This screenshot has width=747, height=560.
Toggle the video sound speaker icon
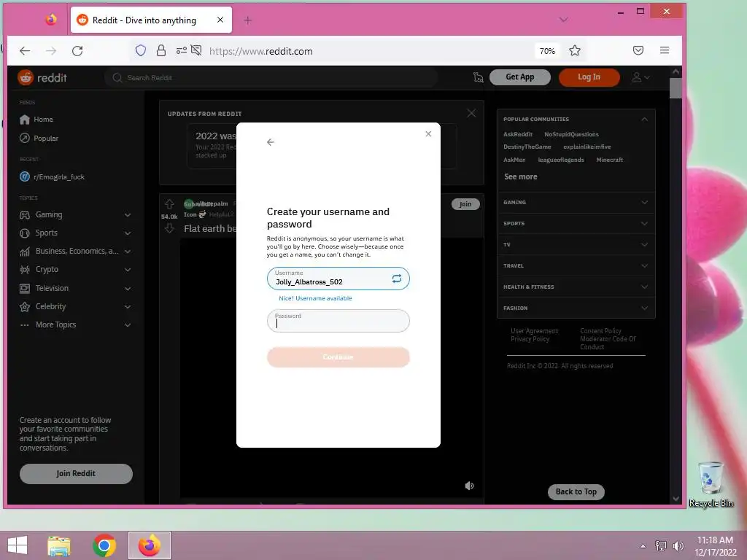coord(469,486)
